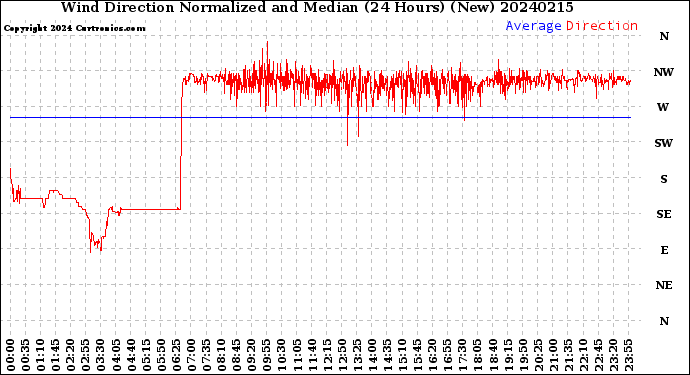Click the 06:25 time axis label

[x=176, y=355]
